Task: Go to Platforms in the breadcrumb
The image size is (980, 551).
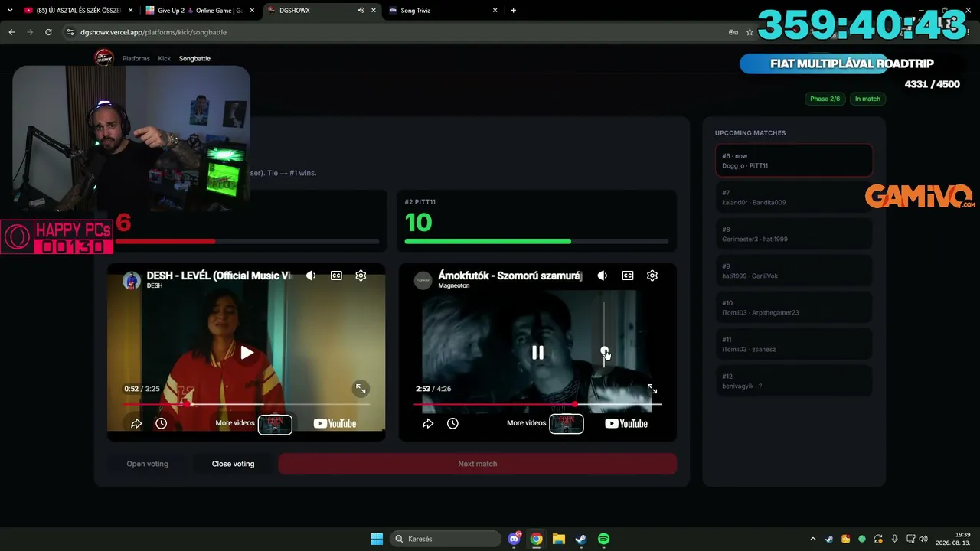Action: (x=136, y=58)
